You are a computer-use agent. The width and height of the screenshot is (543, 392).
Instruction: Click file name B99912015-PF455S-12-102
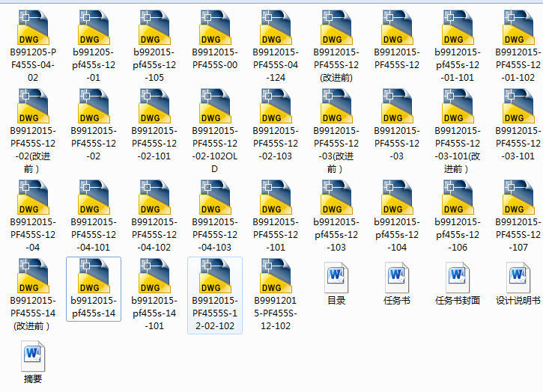[276, 313]
